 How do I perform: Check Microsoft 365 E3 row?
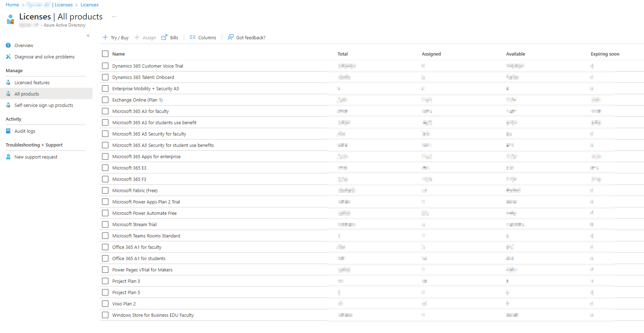[x=105, y=168]
